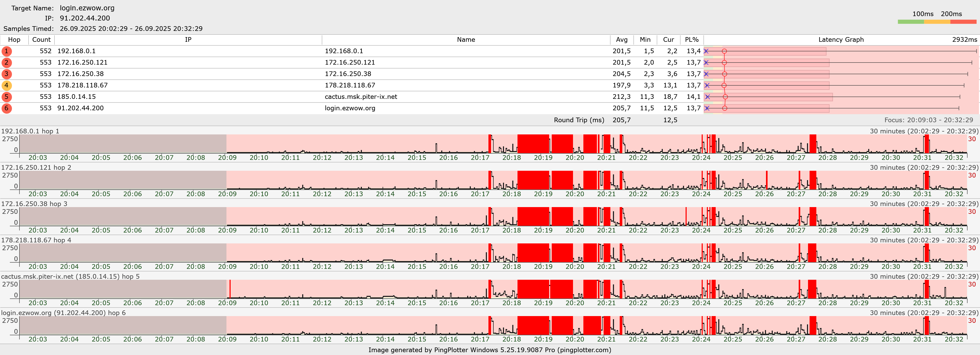Click the PL% column header
The height and width of the screenshot is (355, 980).
pos(692,39)
